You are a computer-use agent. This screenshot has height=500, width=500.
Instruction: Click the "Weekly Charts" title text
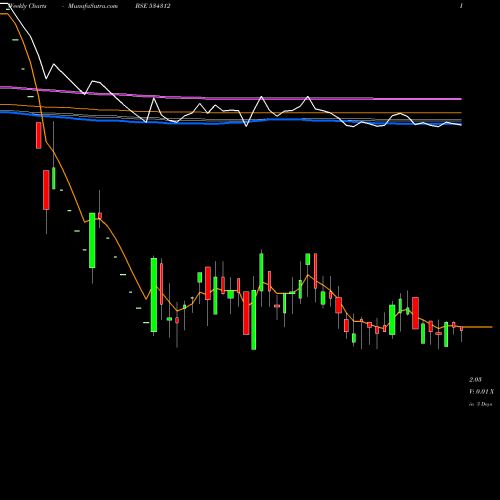tap(27, 6)
